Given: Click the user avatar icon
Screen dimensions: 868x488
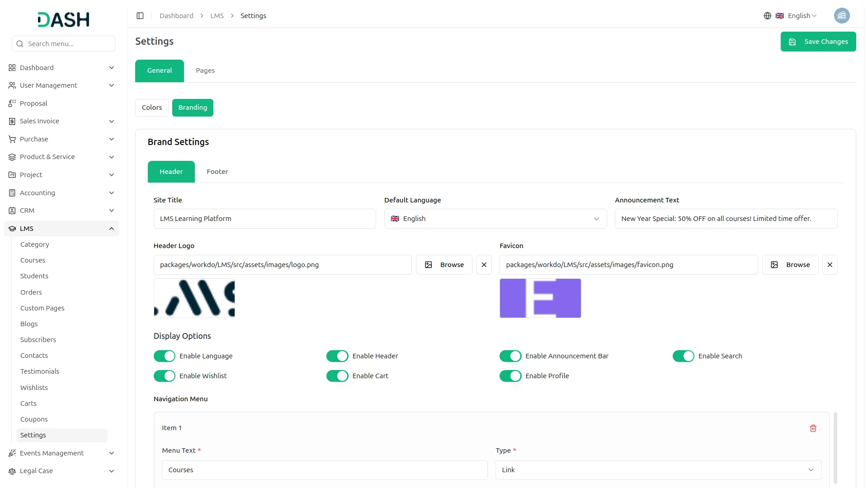Looking at the screenshot, I should tap(841, 16).
